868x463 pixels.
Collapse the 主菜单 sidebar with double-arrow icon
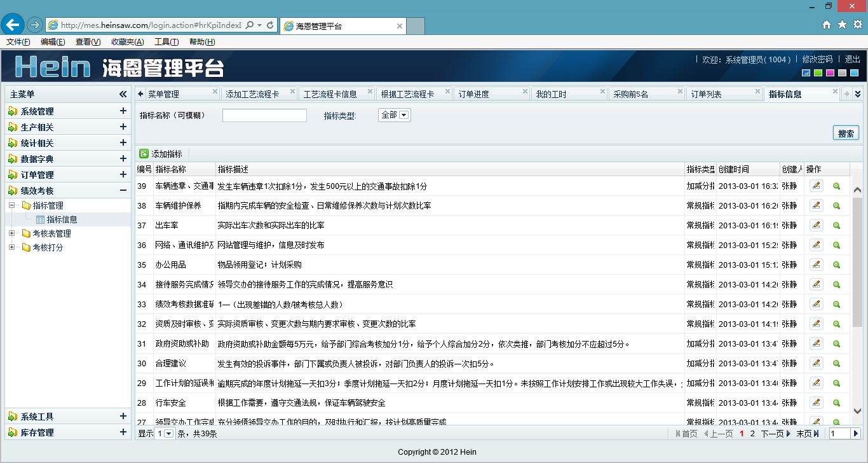(x=123, y=94)
